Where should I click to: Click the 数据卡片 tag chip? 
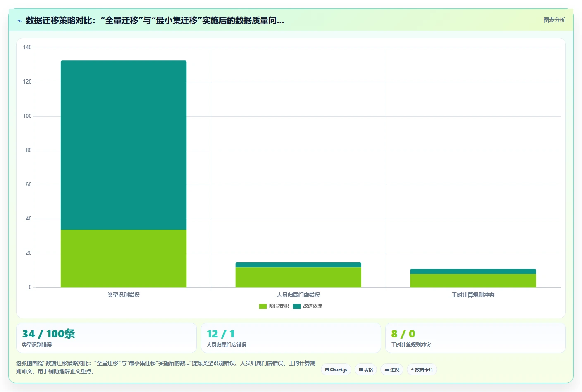(x=422, y=370)
